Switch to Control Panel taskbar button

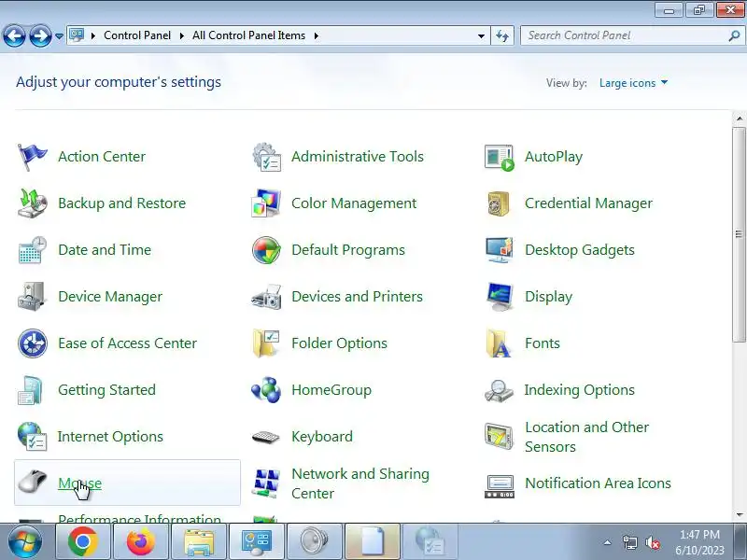[x=256, y=542]
